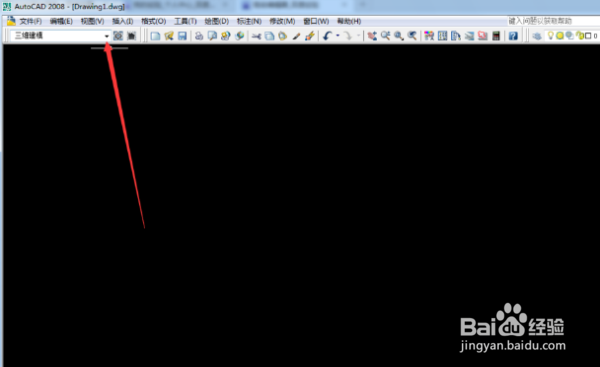The image size is (600, 367).
Task: Toggle the layer freeze sun icon
Action: [x=559, y=36]
